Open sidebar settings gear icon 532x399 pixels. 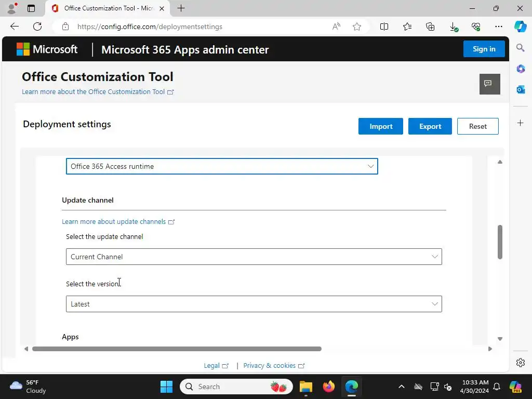click(x=521, y=363)
